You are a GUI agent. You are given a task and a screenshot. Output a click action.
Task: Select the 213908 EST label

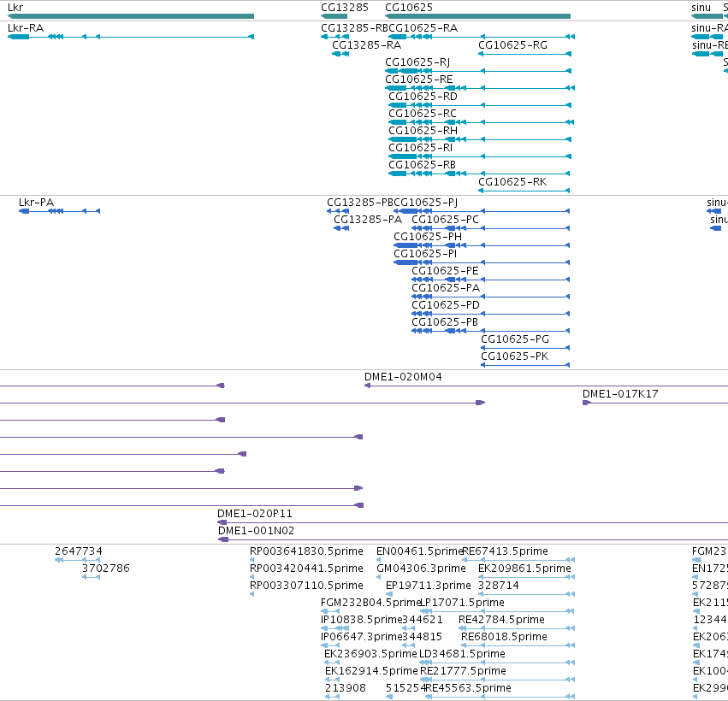point(346,688)
